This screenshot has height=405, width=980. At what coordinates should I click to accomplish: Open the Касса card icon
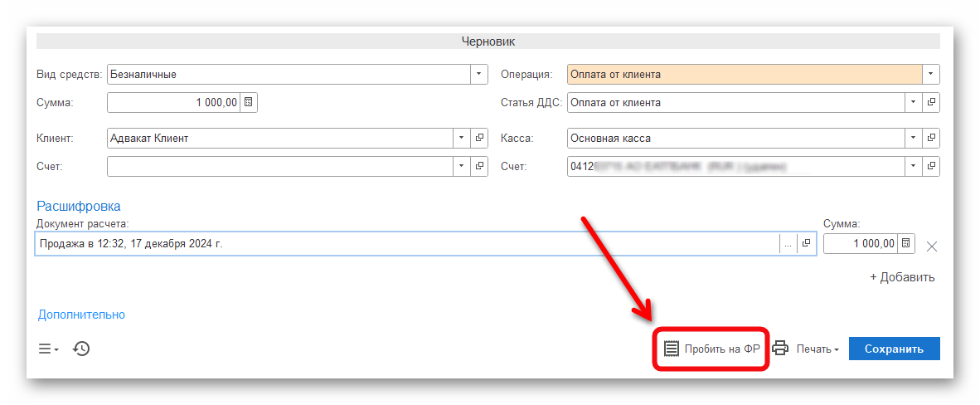tap(931, 138)
